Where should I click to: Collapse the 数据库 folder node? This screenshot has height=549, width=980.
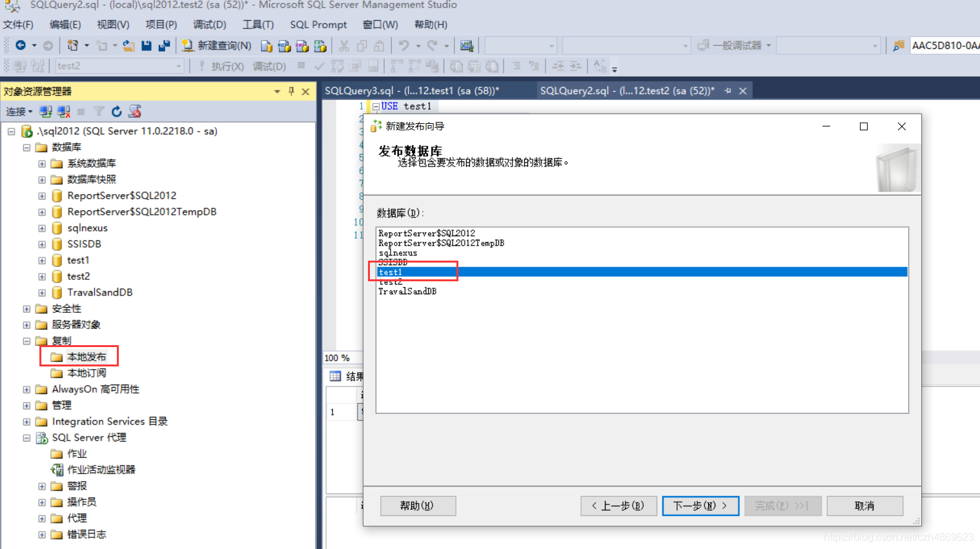[x=26, y=147]
